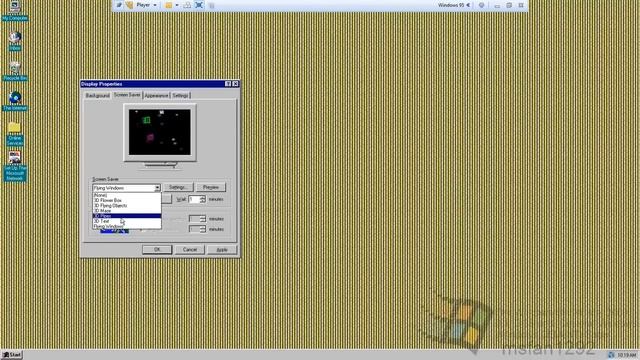Open the Recycle Bin icon
640x360 pixels.
click(15, 71)
